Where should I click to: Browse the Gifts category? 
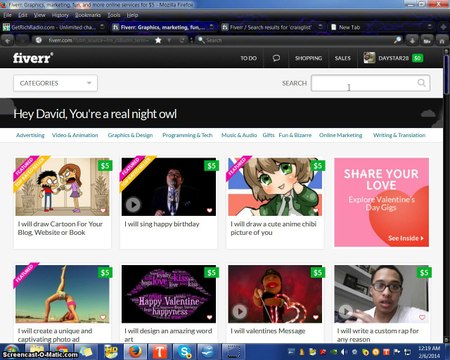pos(268,135)
